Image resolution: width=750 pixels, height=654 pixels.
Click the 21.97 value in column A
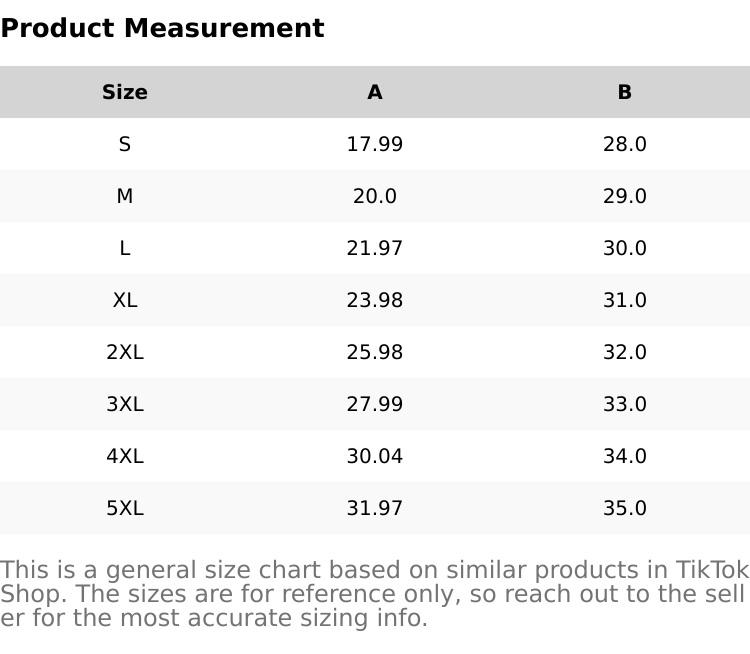click(375, 248)
